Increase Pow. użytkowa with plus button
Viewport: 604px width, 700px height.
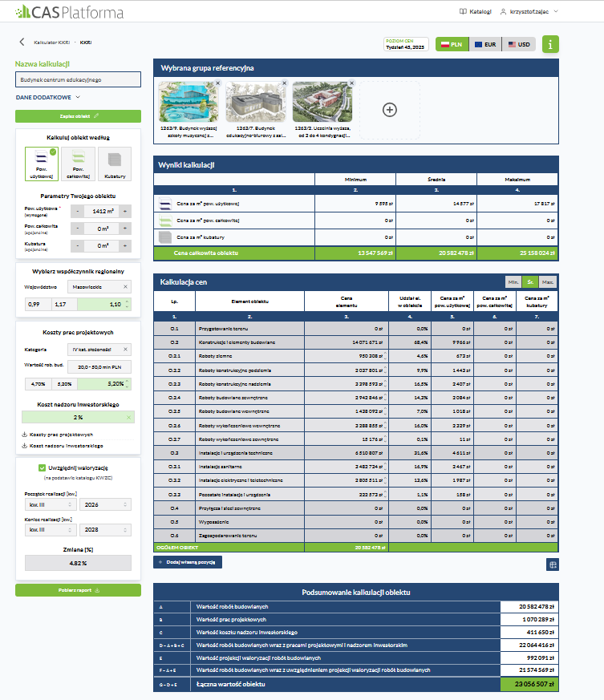(x=124, y=211)
